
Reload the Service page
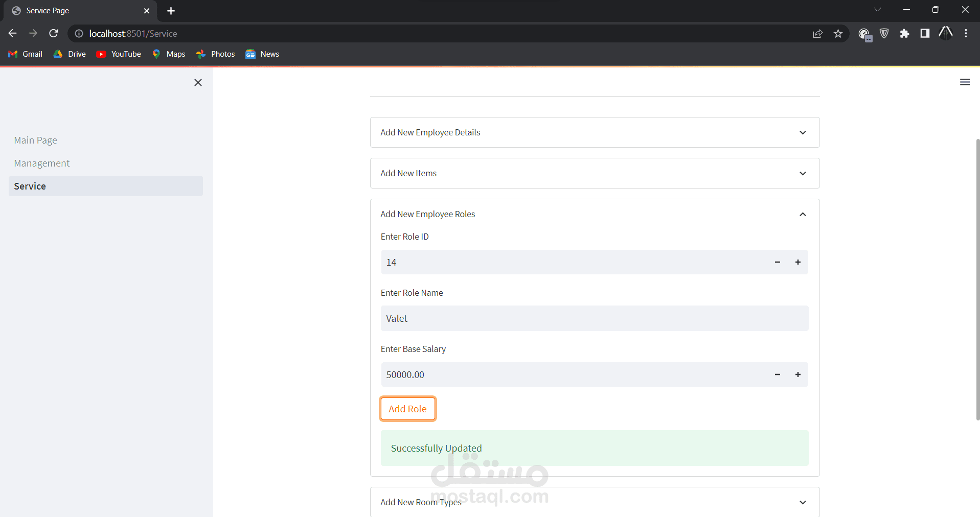click(x=54, y=33)
